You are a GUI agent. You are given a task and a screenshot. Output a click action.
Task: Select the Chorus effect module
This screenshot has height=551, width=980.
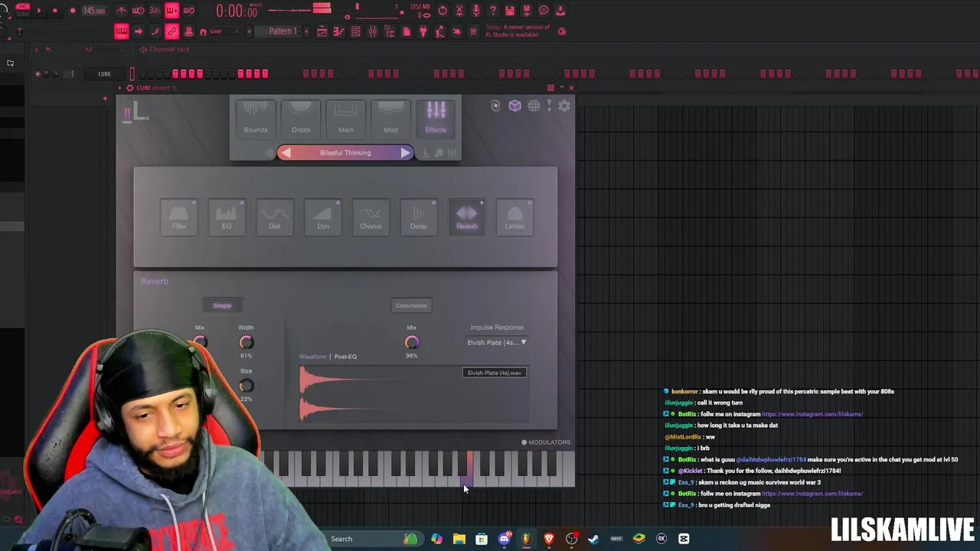point(371,217)
